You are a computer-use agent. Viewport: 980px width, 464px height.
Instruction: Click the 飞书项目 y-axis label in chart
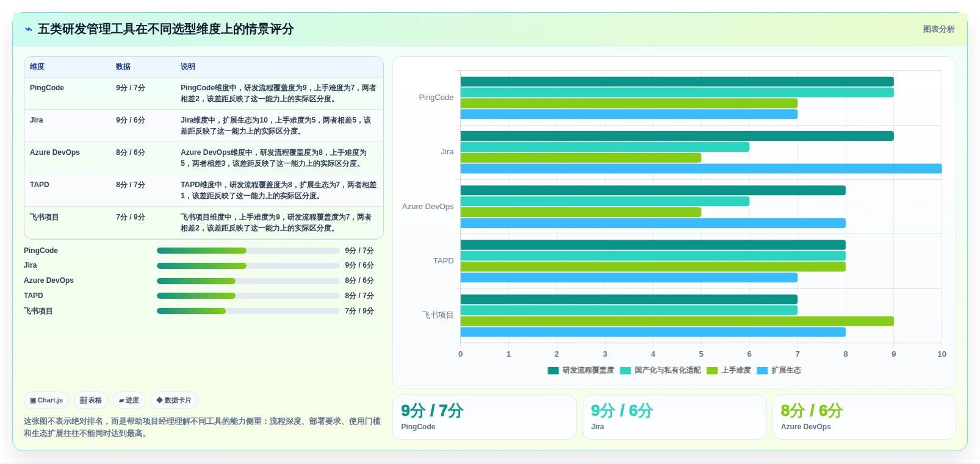438,315
